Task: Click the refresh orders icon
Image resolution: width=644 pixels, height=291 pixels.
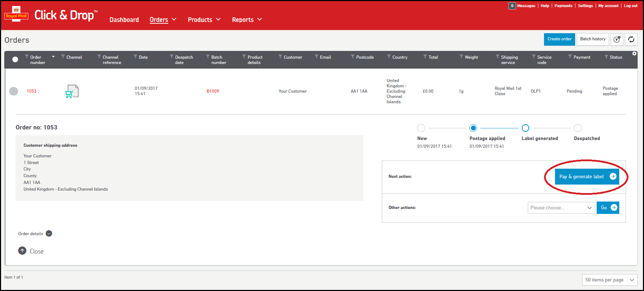Action: click(x=631, y=39)
